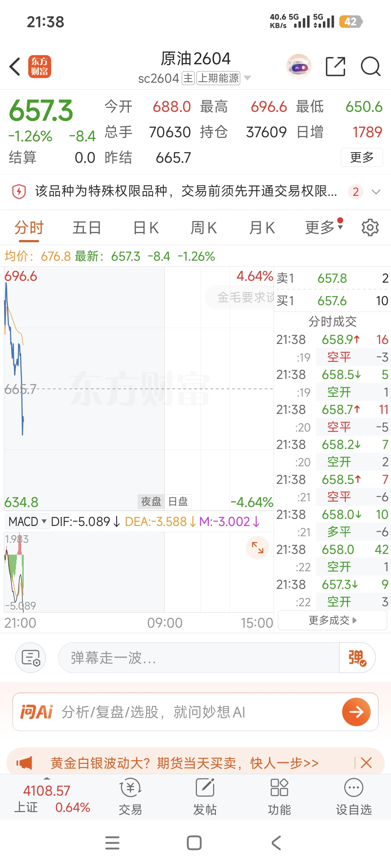Open 更多成交 trade details link
This screenshot has width=391, height=868.
click(x=332, y=620)
